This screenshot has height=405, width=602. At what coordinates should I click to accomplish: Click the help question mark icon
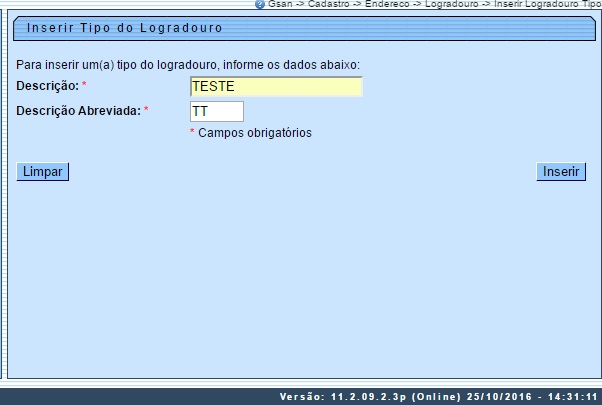point(260,4)
